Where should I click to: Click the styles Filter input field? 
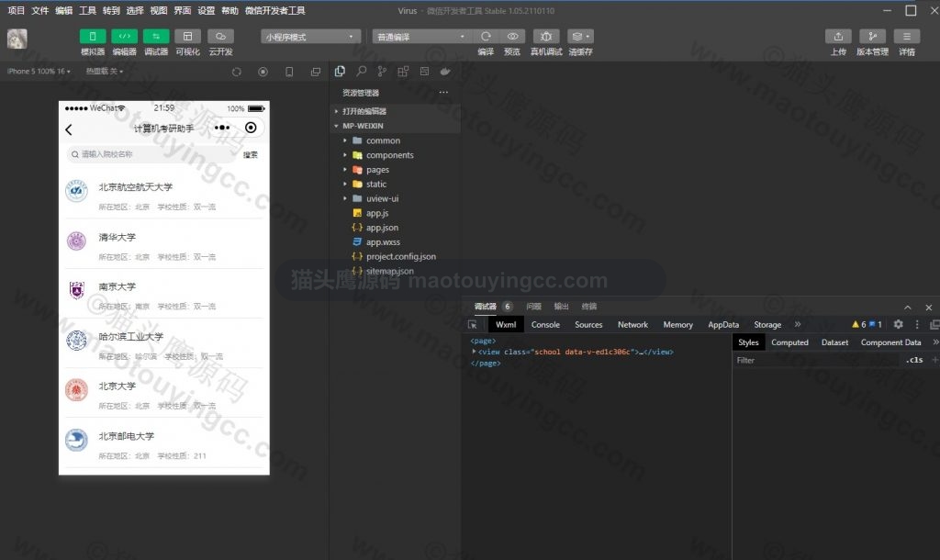tap(819, 361)
